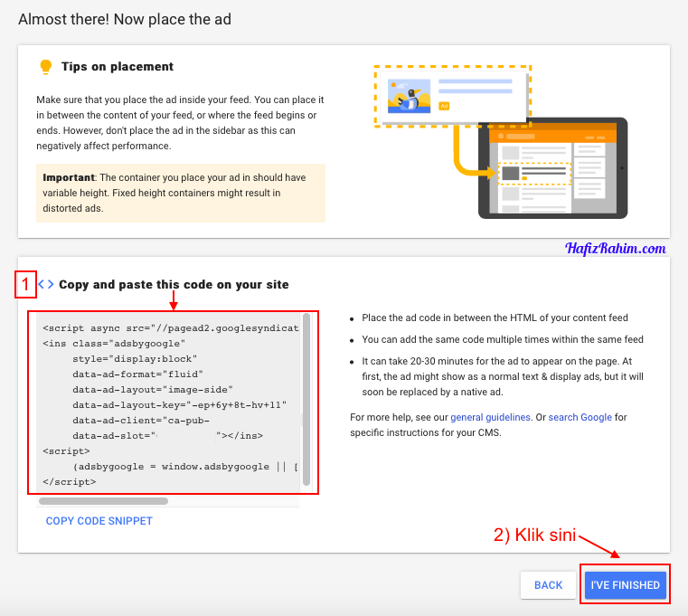Click the data-ad-format line in code box
Image resolution: width=688 pixels, height=616 pixels.
click(x=137, y=374)
